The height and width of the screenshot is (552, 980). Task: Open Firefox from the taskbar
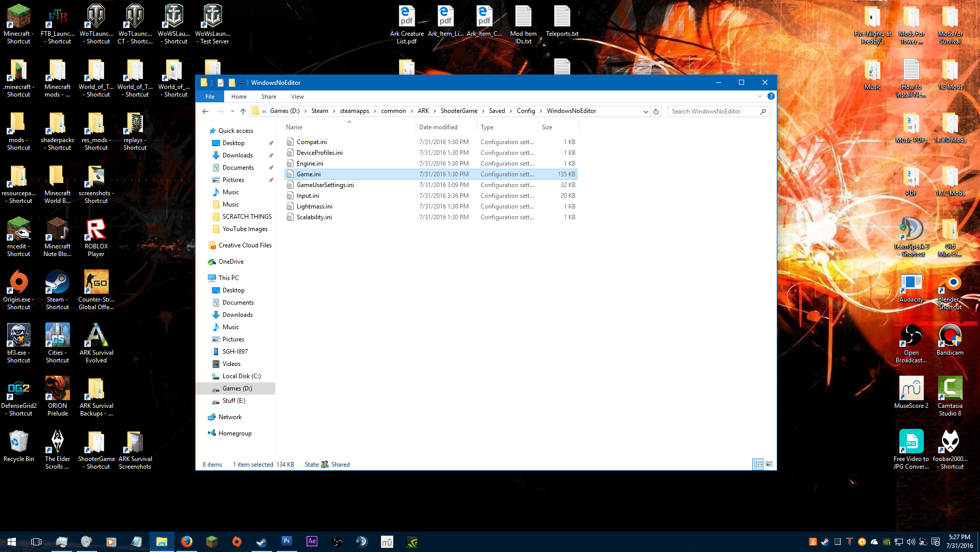(x=187, y=542)
